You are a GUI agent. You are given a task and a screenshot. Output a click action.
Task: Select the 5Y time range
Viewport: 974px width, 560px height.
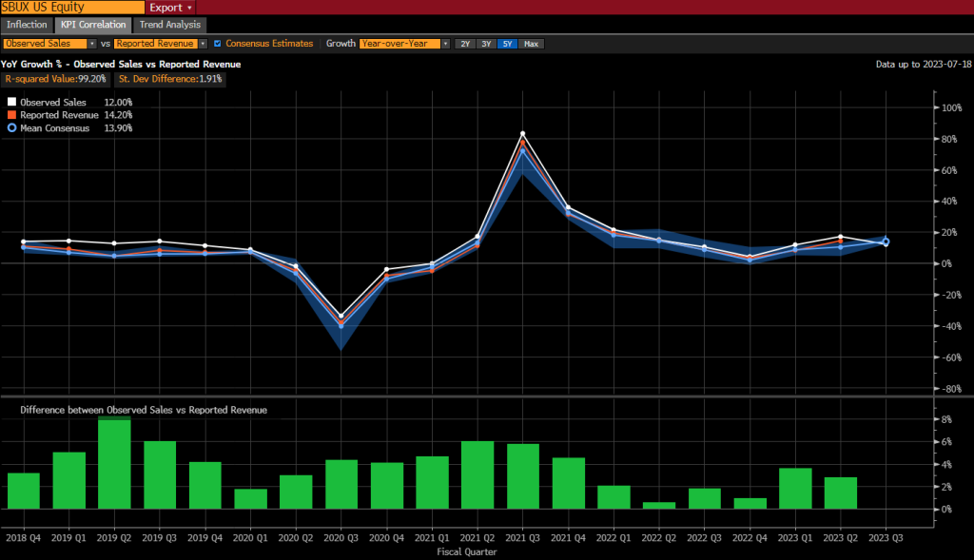coord(506,43)
